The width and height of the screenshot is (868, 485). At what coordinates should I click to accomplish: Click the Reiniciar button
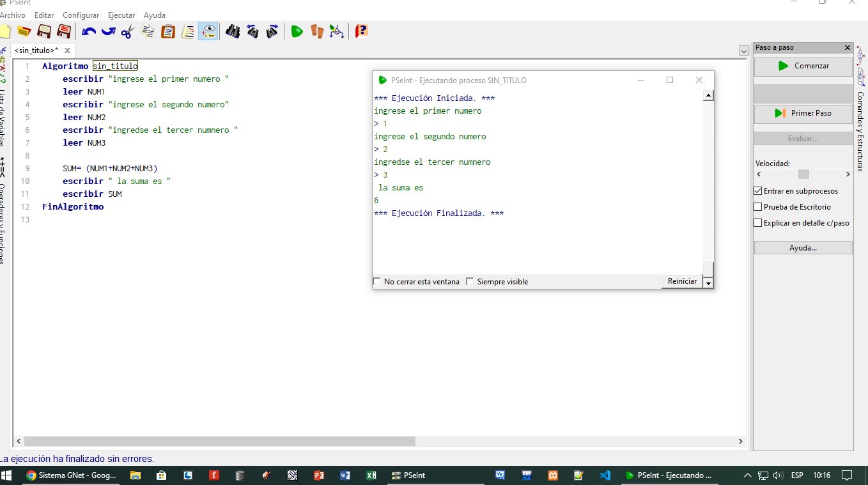tap(682, 281)
